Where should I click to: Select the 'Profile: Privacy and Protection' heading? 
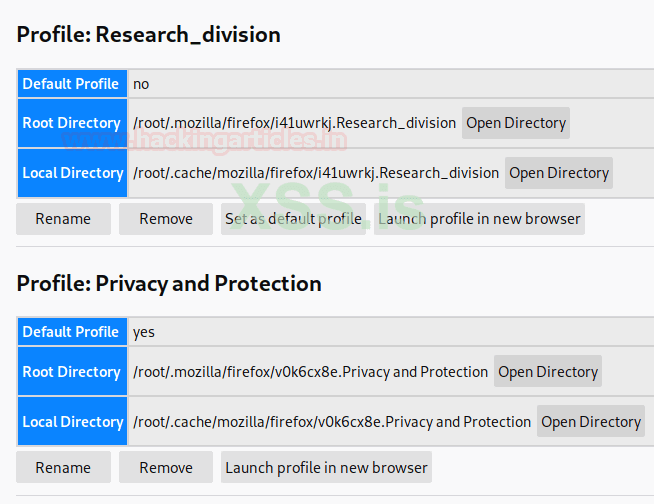click(169, 284)
